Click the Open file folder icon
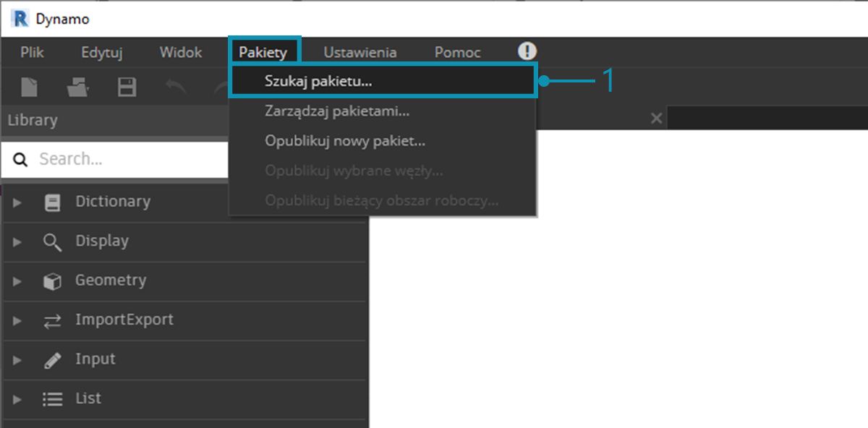 pos(77,87)
